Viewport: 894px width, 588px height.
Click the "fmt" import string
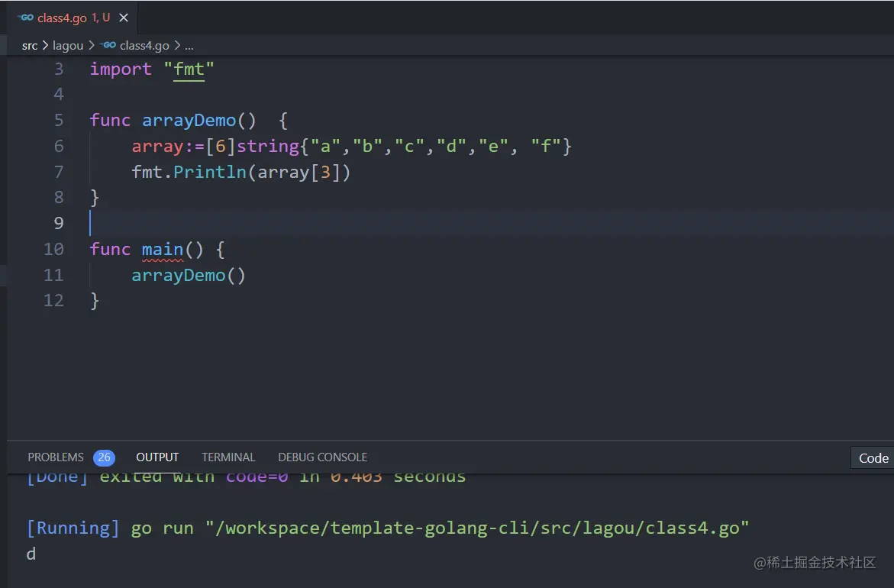tap(189, 69)
